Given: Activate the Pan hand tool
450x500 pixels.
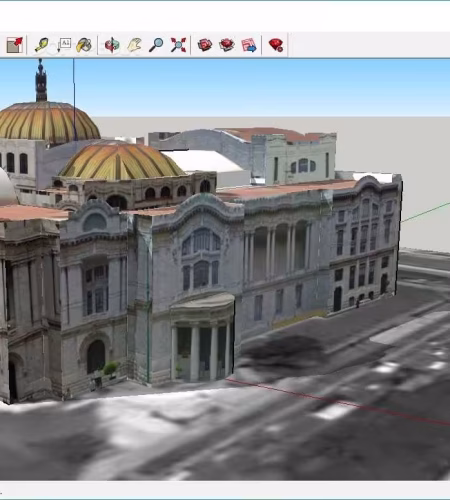Looking at the screenshot, I should tap(134, 45).
